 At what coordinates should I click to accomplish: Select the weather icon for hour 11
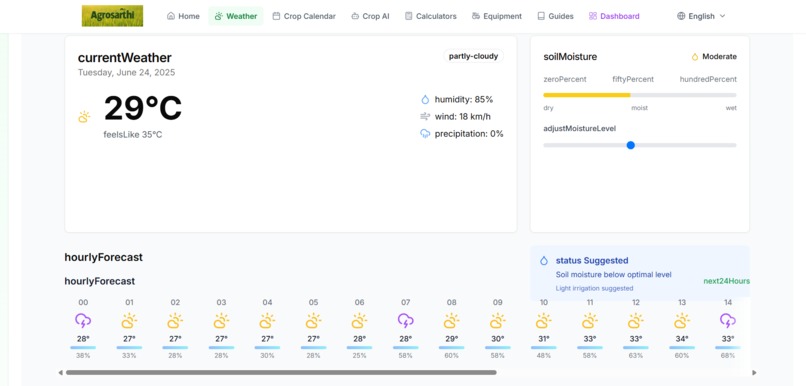click(590, 321)
